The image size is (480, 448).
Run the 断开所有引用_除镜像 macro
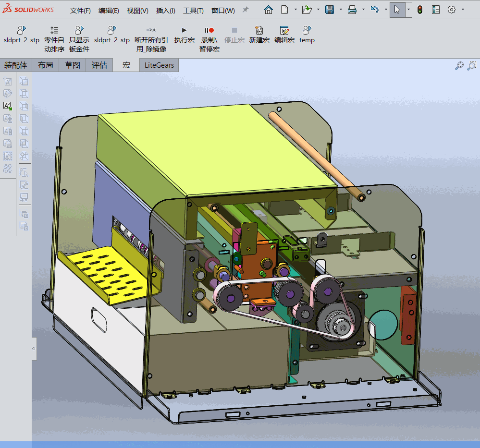coord(151,39)
